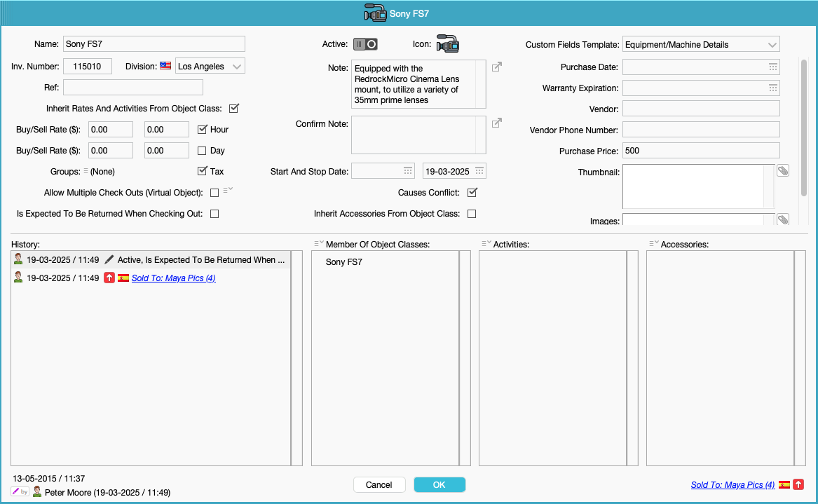Image resolution: width=818 pixels, height=504 pixels.
Task: Click first Hour Buy rate 0.00 field
Action: pyautogui.click(x=111, y=130)
